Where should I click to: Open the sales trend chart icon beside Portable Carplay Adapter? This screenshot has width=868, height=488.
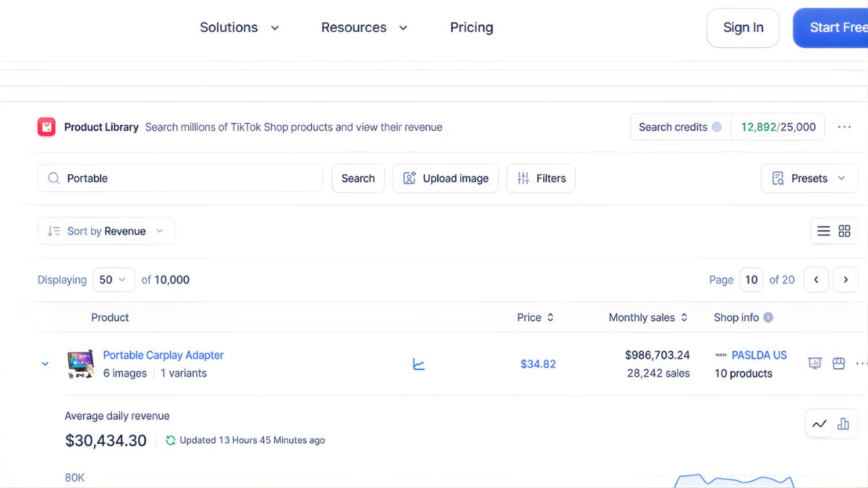click(x=419, y=364)
